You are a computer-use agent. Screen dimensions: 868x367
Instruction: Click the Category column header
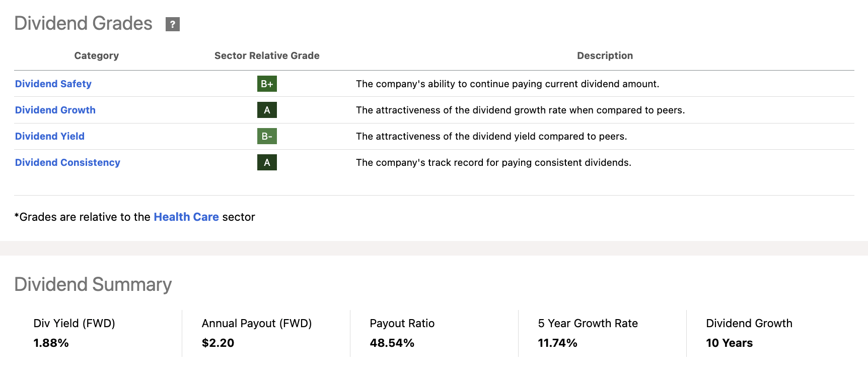(97, 55)
